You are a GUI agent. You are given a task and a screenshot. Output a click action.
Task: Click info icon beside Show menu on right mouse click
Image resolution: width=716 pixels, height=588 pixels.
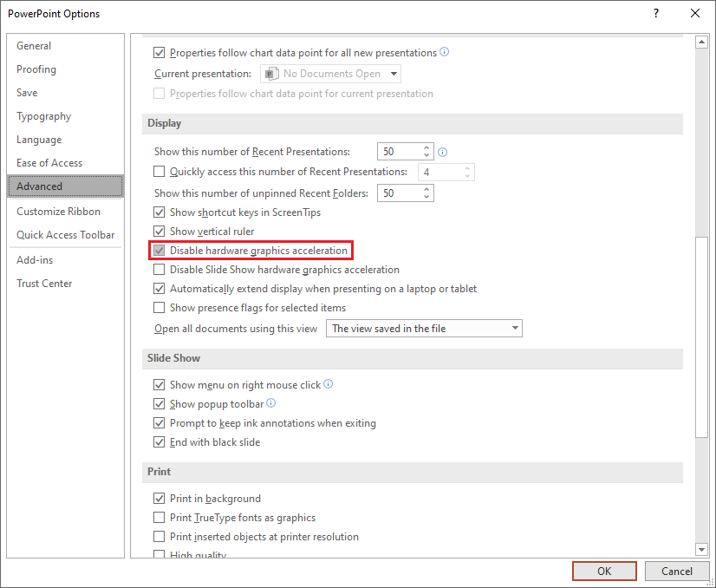329,384
